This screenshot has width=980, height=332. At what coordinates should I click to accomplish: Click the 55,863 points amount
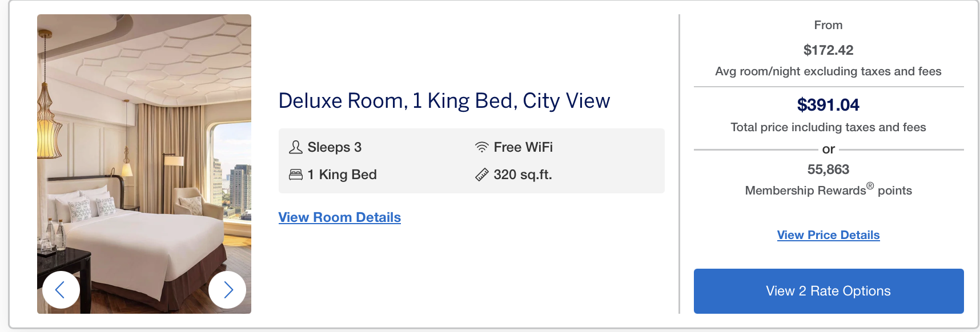tap(828, 169)
